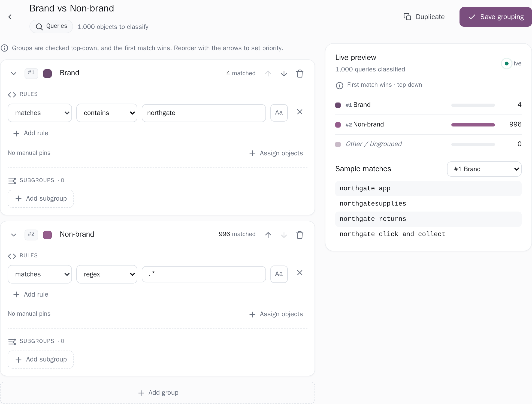Viewport: 532px width, 404px height.
Task: Change the Non-brand group color swatch
Action: [x=47, y=235]
